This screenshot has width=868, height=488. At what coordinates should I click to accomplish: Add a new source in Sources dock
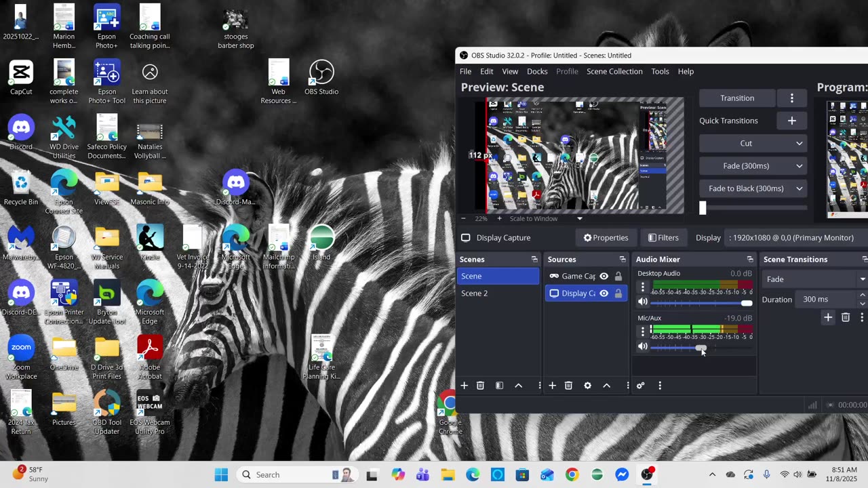pos(553,386)
